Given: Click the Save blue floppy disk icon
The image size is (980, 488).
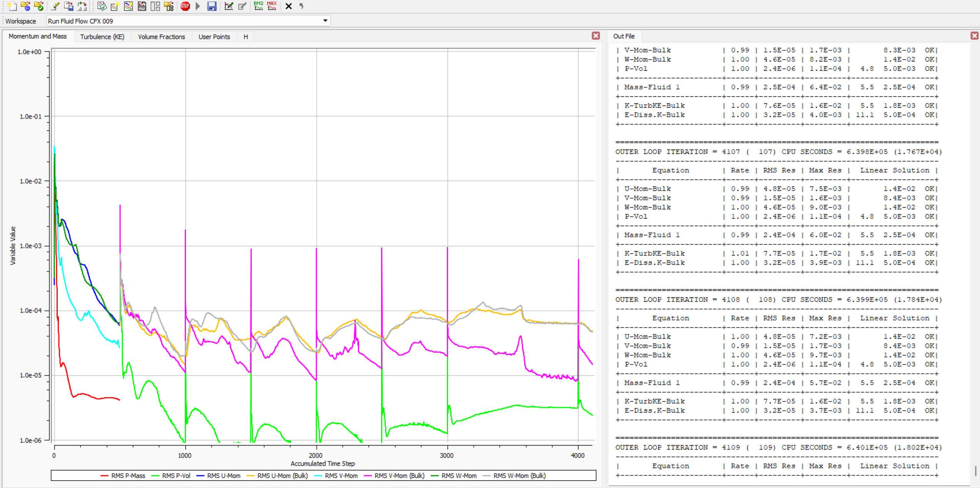Looking at the screenshot, I should pyautogui.click(x=211, y=6).
